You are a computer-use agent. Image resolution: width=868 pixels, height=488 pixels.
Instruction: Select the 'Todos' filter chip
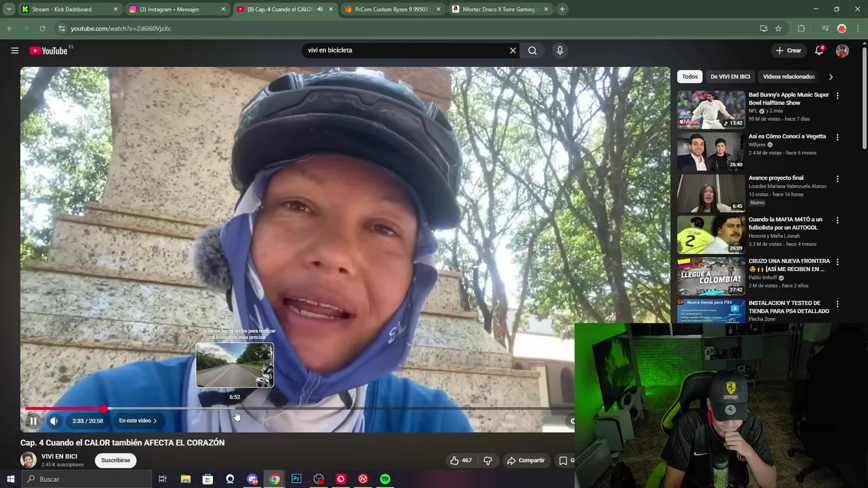(x=690, y=77)
